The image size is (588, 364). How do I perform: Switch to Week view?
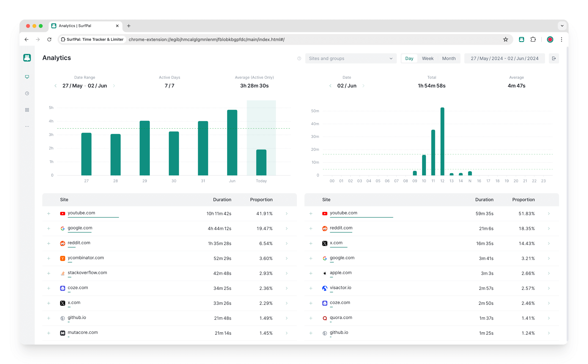(428, 58)
